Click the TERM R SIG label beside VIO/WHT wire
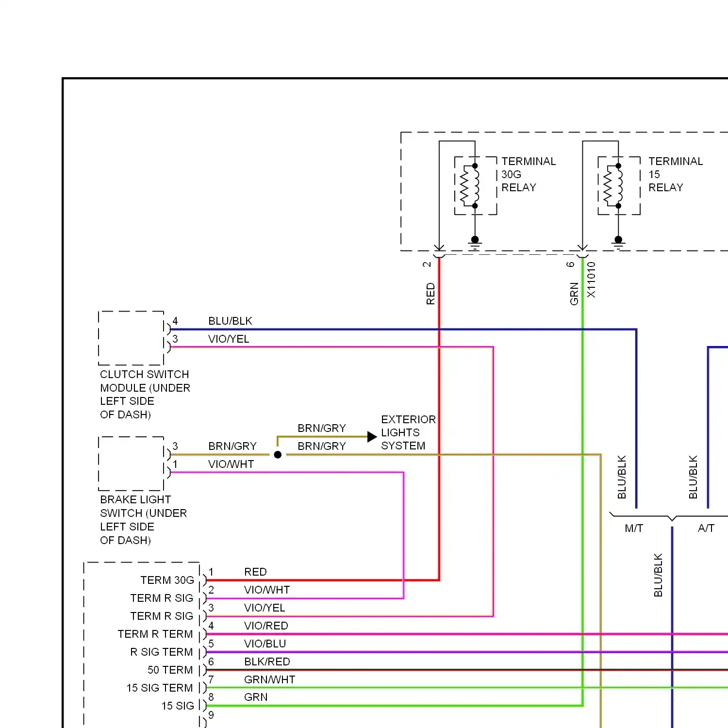This screenshot has height=728, width=728. tap(162, 598)
